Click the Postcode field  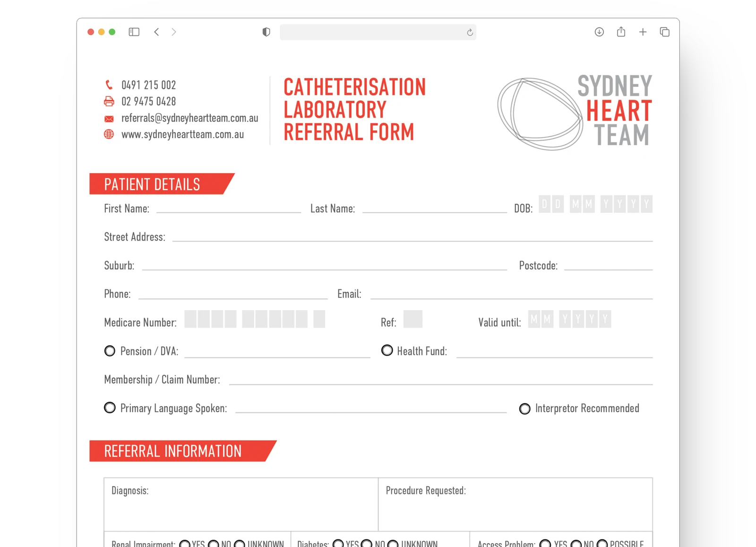point(609,265)
